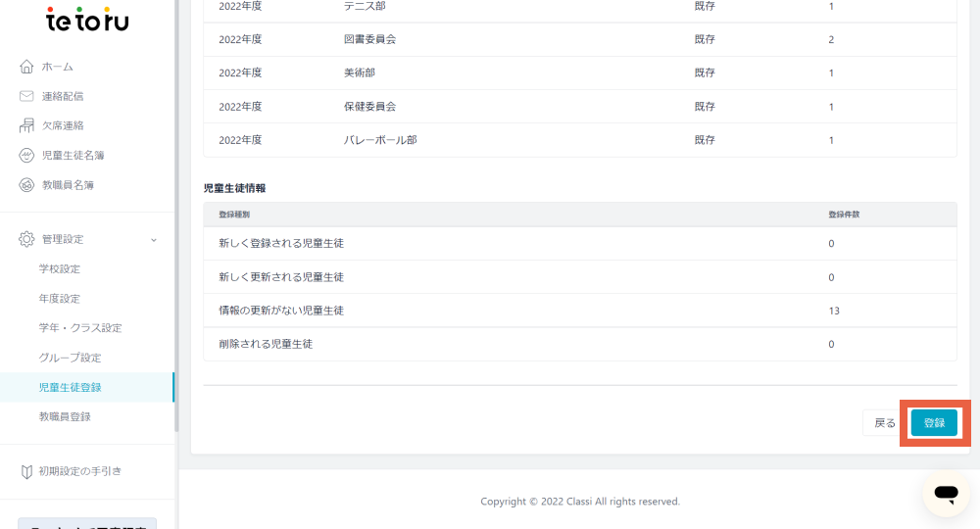Open 初期設定の手引き link
Screen dimensions: 980x529
80,471
